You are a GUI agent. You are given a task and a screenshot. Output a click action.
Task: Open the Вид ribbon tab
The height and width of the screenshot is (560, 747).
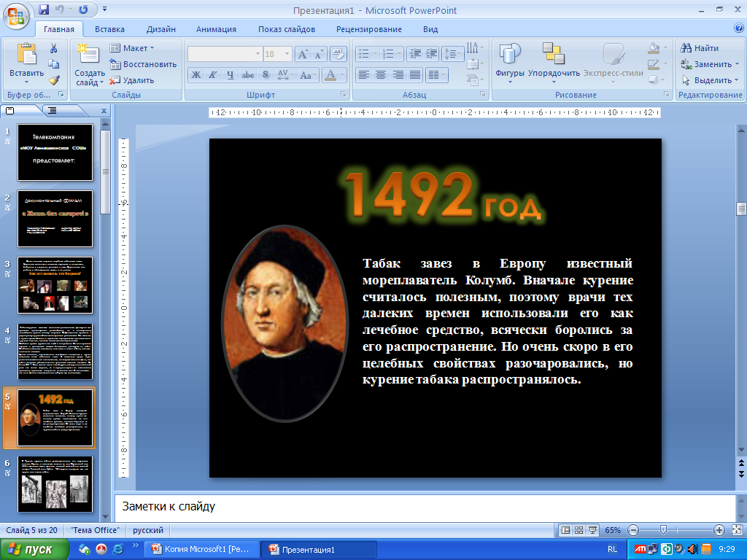(430, 29)
